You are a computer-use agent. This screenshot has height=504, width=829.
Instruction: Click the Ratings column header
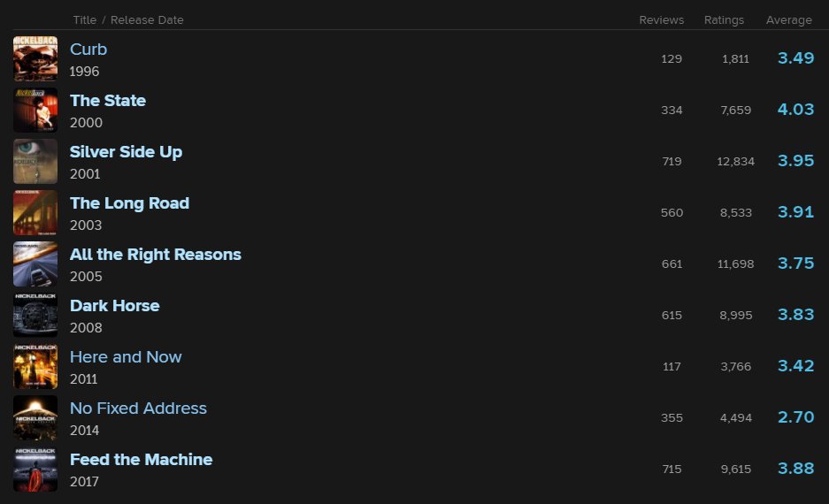coord(724,20)
